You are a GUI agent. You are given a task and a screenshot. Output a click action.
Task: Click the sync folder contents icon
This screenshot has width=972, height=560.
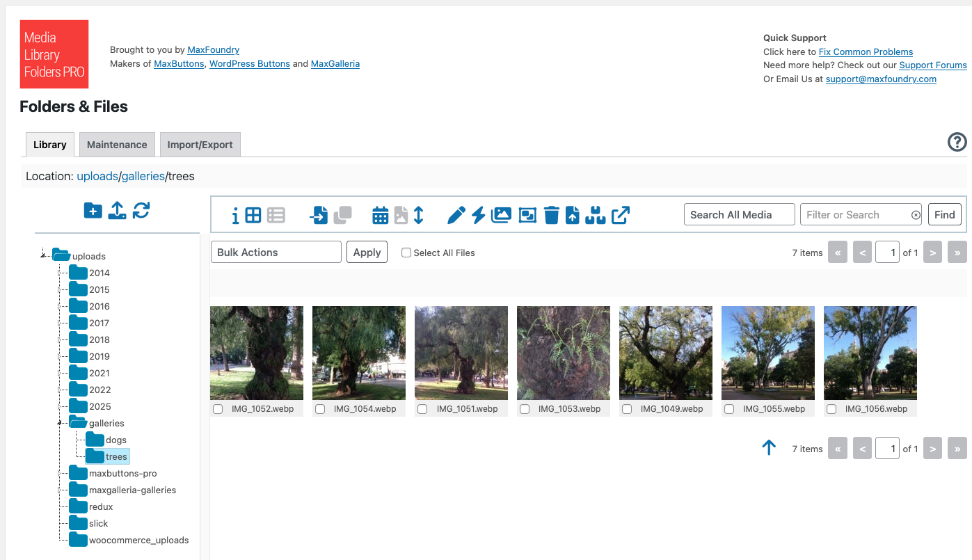141,211
